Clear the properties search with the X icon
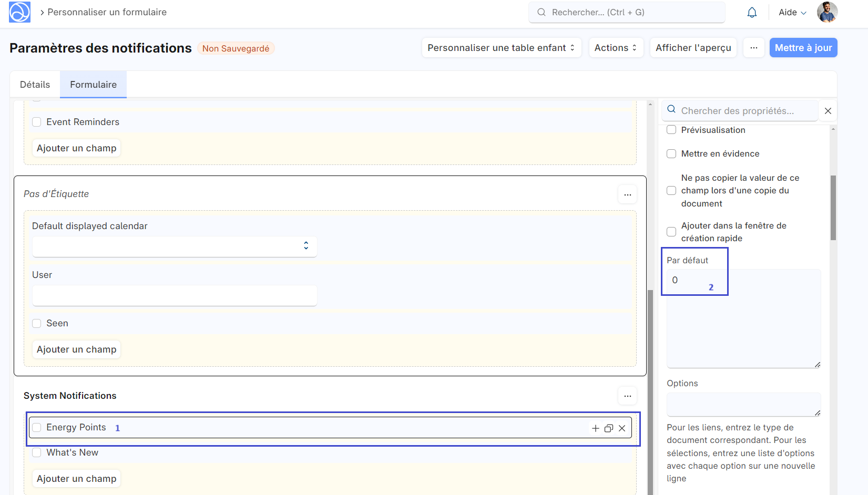Image resolution: width=868 pixels, height=495 pixels. point(828,110)
